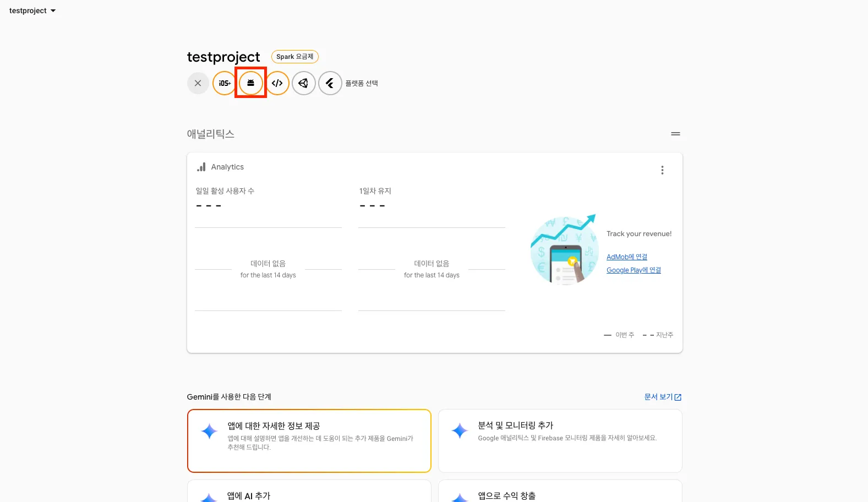This screenshot has width=868, height=502.
Task: Add a Flutter app
Action: pyautogui.click(x=330, y=83)
